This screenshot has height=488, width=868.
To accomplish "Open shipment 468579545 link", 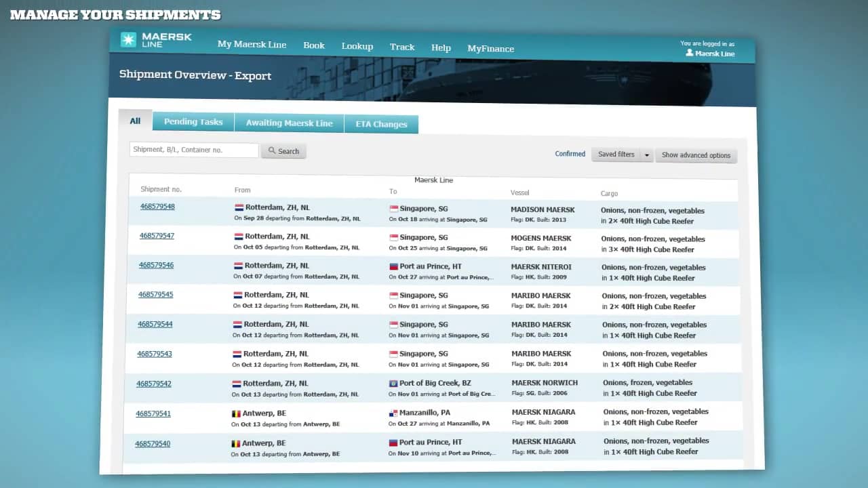I will coord(155,295).
